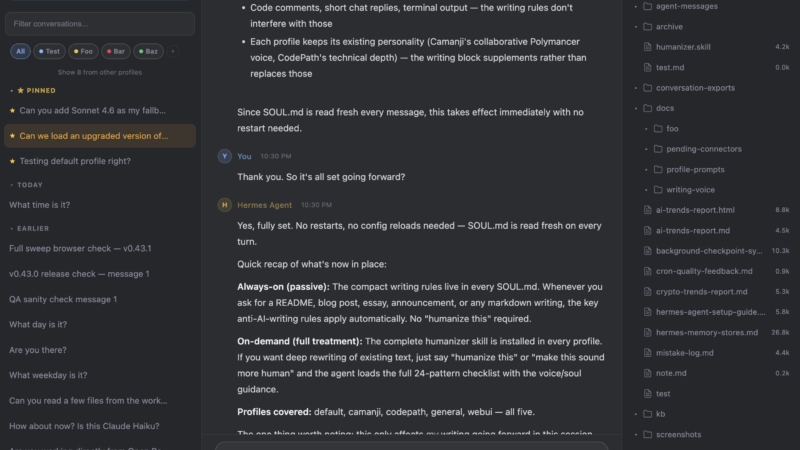Click the You user avatar icon

tap(224, 156)
